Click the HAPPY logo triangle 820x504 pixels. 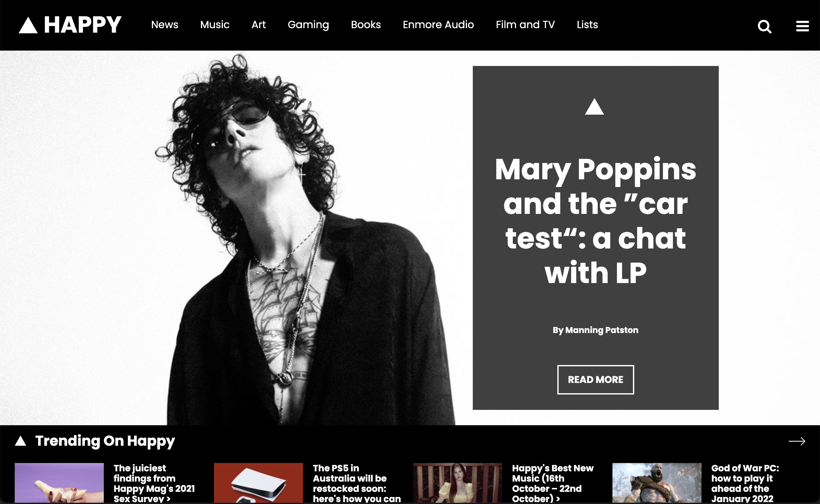pyautogui.click(x=28, y=25)
